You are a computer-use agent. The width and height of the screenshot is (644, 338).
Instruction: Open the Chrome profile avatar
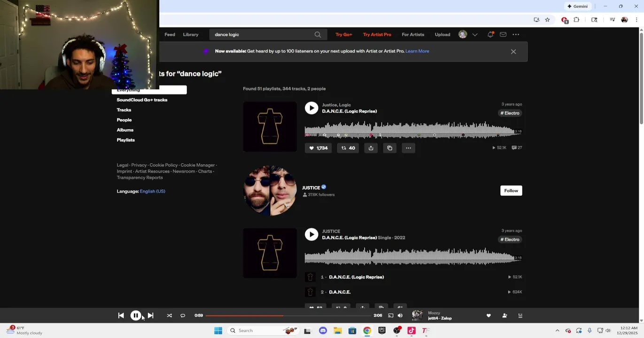tap(624, 20)
